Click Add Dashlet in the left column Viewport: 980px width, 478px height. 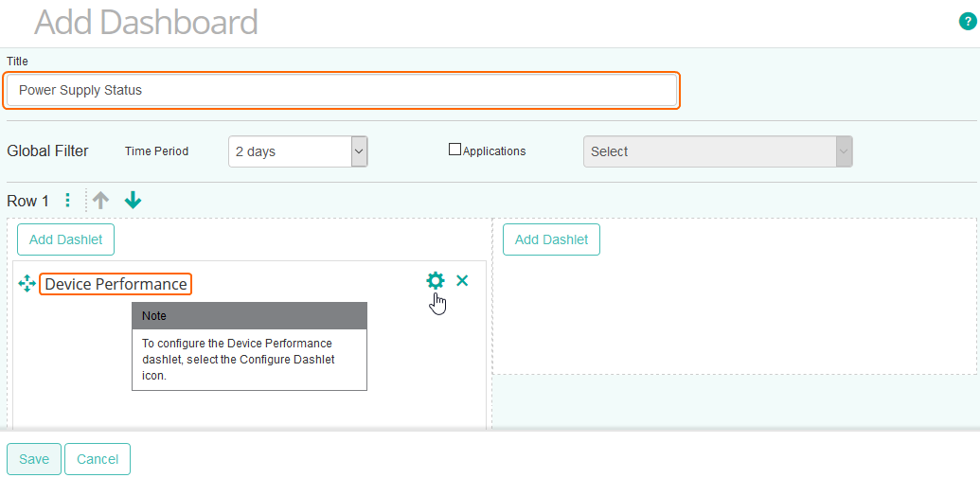(65, 239)
